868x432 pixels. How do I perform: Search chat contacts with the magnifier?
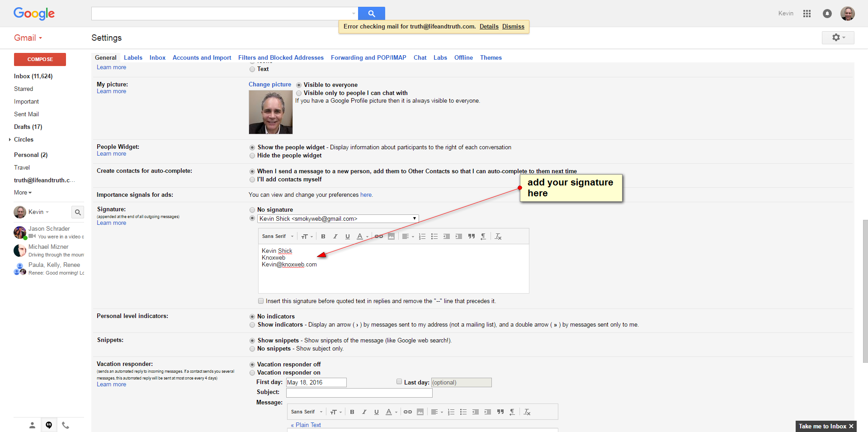(78, 212)
